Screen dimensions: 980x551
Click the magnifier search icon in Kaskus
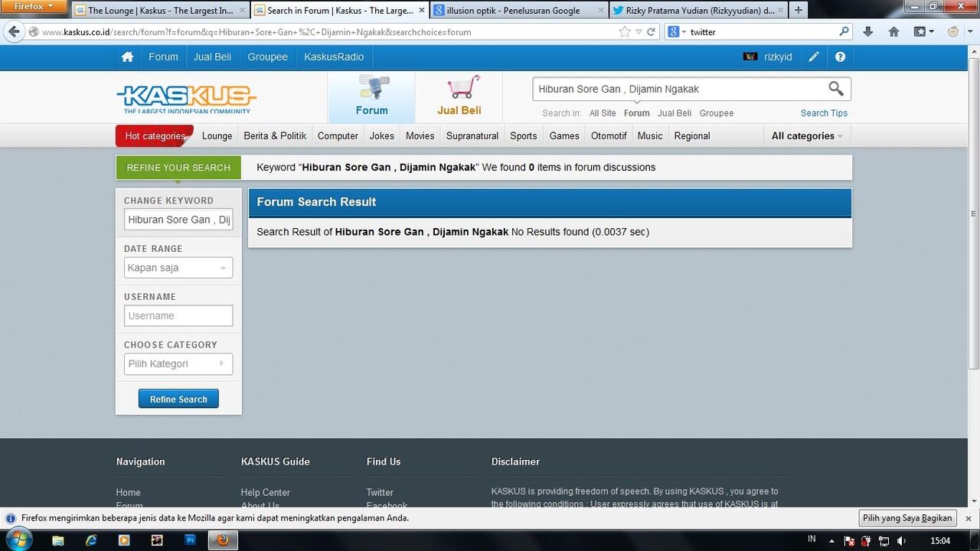click(835, 89)
